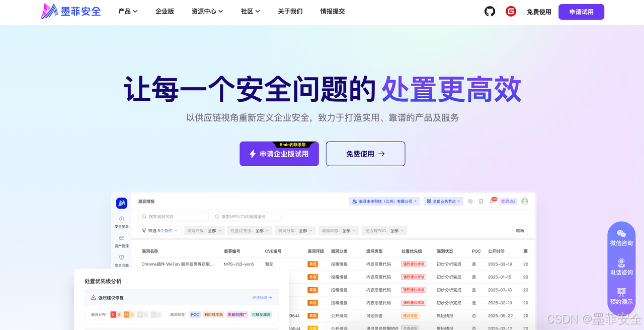Click the outlined 免费使用 → button
Screen dimensions: 644x330
pos(365,154)
